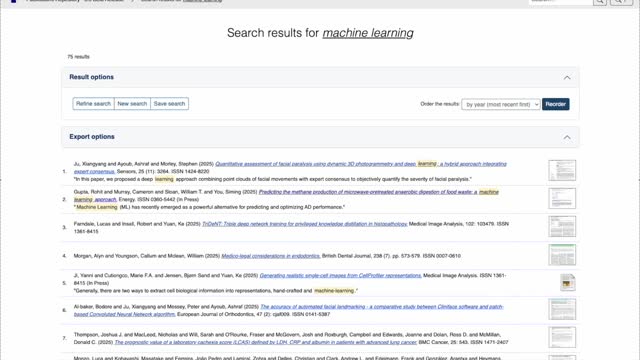The image size is (640, 360).
Task: Click the 'Generally, there are two ways' snippet
Action: click(x=216, y=291)
